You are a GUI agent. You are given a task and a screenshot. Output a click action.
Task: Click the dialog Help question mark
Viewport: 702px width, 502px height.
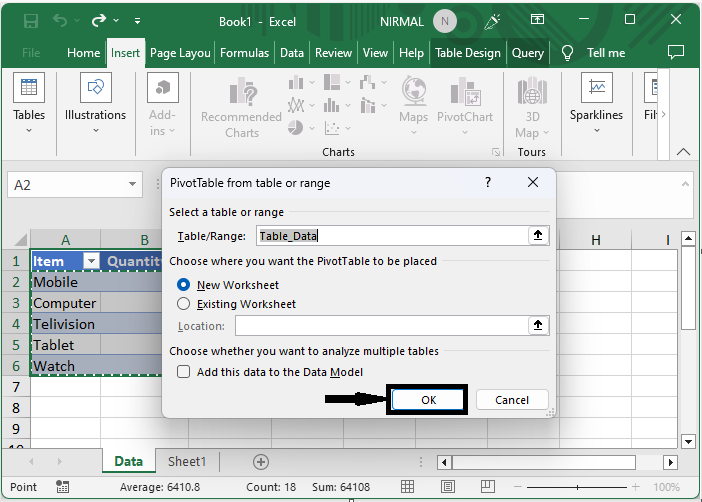(x=488, y=183)
